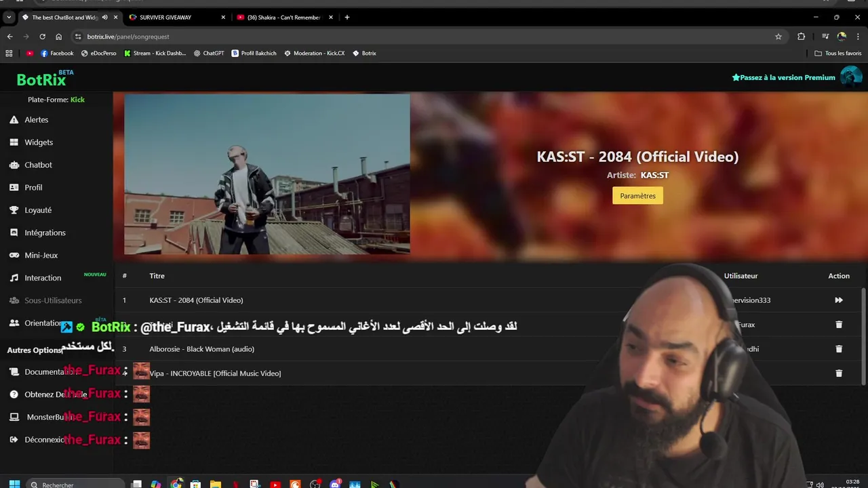Select the Loyauté trophy icon
This screenshot has width=868, height=488.
pyautogui.click(x=14, y=210)
